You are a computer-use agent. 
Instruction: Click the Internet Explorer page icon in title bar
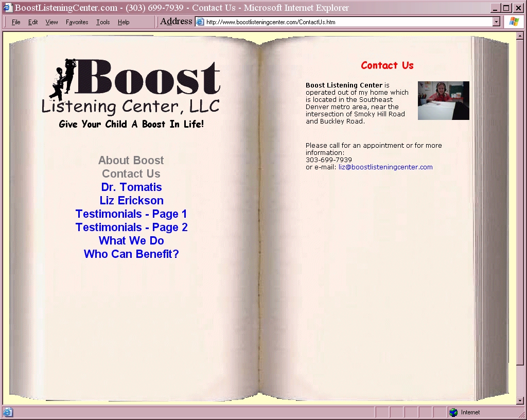[x=7, y=8]
